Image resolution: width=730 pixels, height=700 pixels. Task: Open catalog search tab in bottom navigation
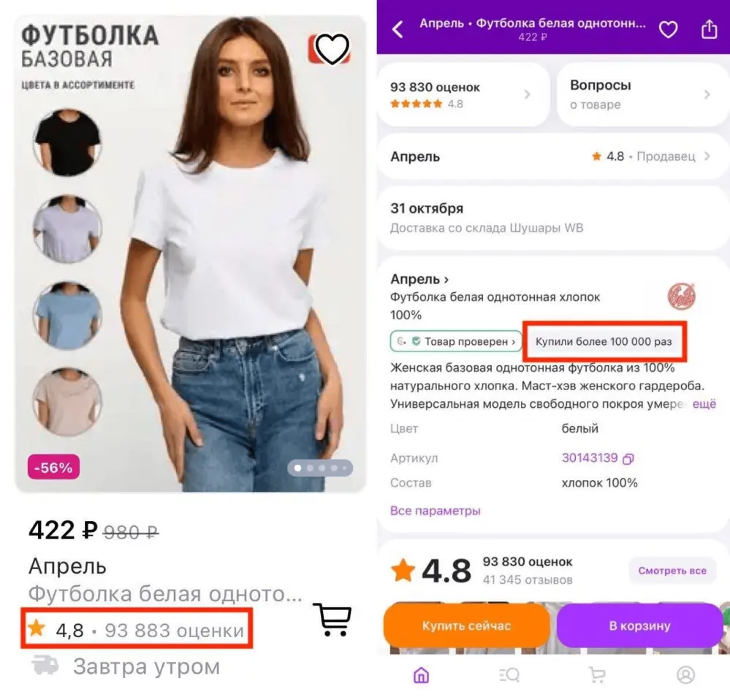coord(509,675)
